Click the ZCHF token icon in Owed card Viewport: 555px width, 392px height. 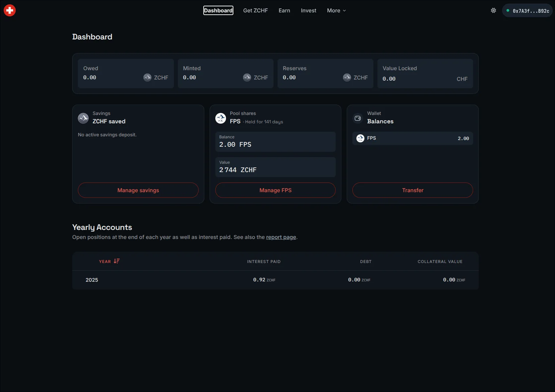[x=147, y=78]
